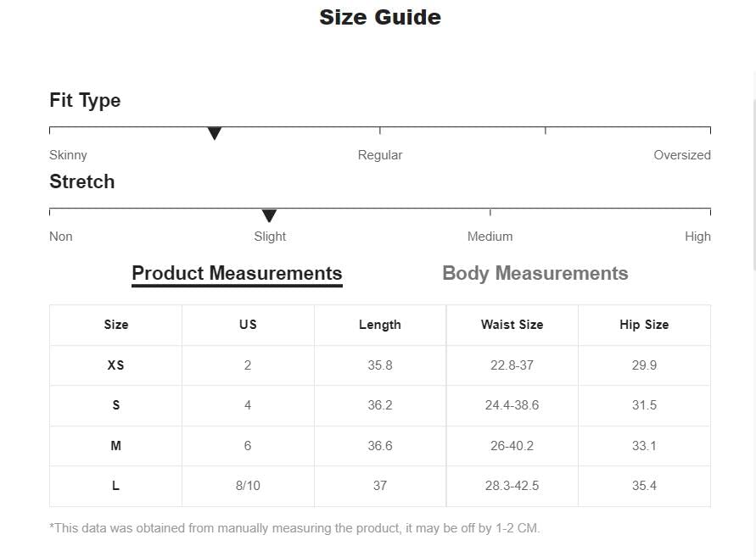Click the Medium stretch label

pyautogui.click(x=490, y=237)
